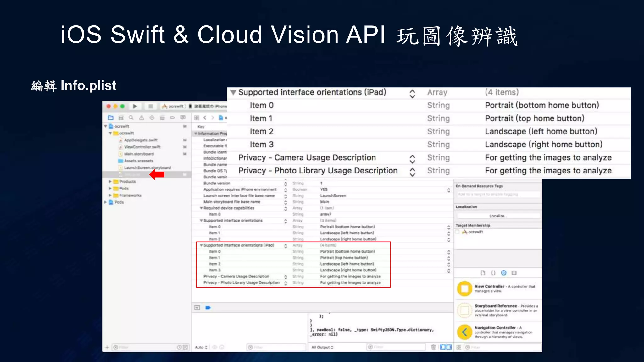The image size is (644, 362).
Task: Check ocrswift Target Membership checkbox
Action: (458, 232)
